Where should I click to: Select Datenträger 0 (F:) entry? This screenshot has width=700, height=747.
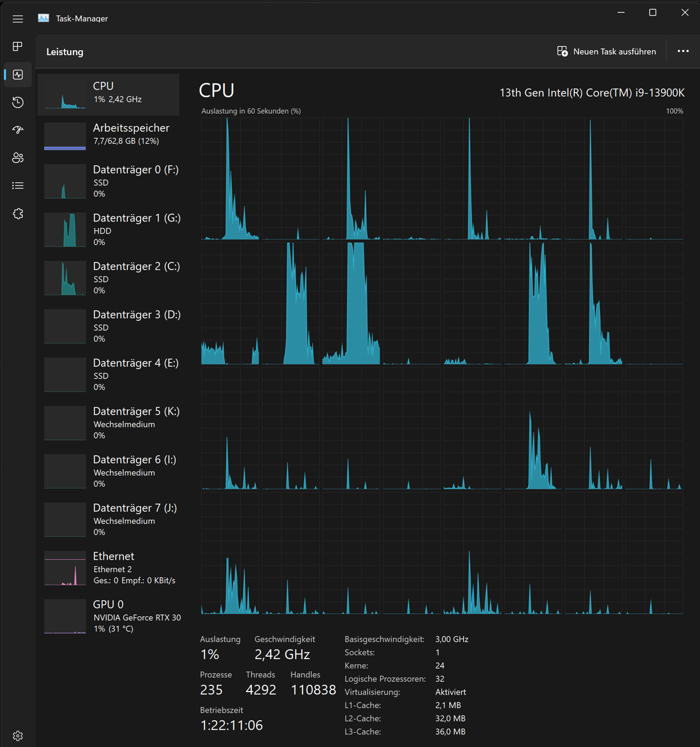pos(108,181)
